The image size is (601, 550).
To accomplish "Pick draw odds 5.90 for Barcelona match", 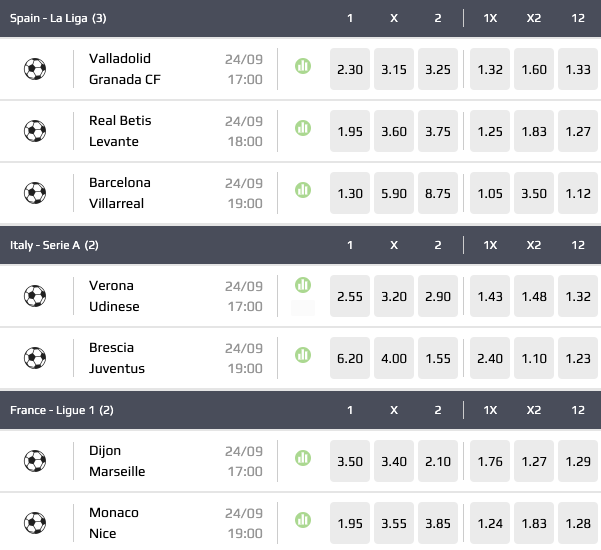I will click(x=394, y=193).
